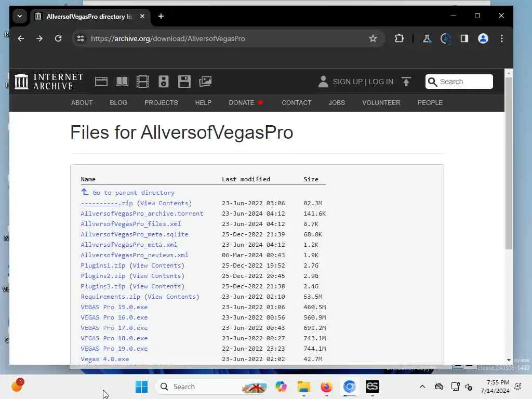532x399 pixels.
Task: Open Chrome Labs flask icon
Action: 427,38
